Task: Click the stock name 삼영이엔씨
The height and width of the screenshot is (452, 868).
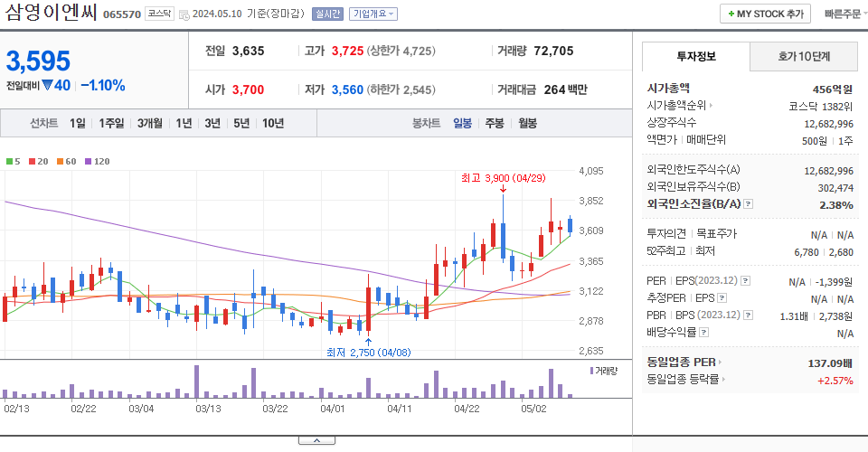Action: (x=51, y=12)
